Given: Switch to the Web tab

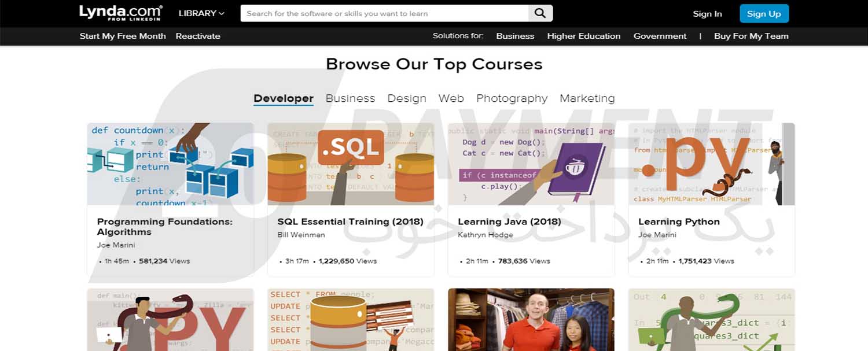Looking at the screenshot, I should pyautogui.click(x=451, y=98).
